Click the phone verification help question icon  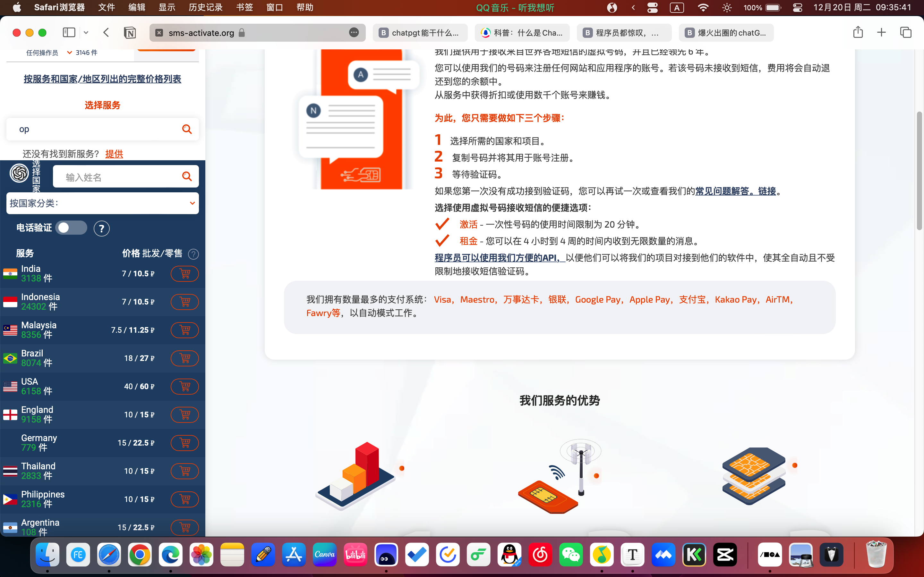pyautogui.click(x=102, y=229)
